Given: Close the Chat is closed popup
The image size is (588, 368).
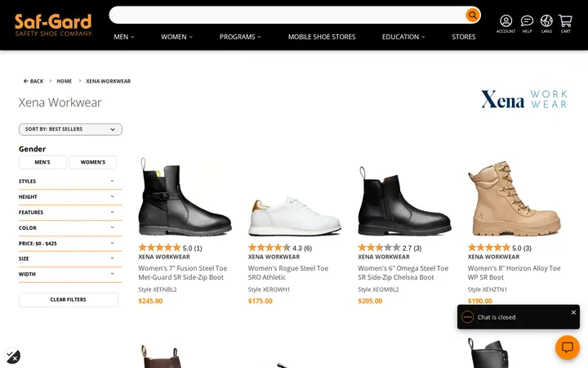Looking at the screenshot, I should 573,312.
